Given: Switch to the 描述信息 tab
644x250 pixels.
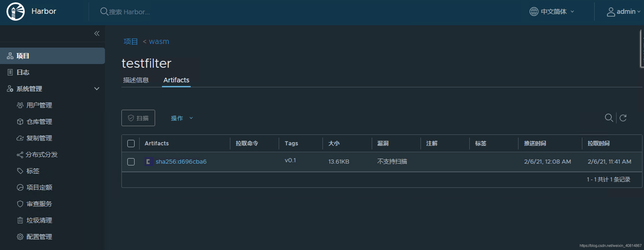Looking at the screenshot, I should tap(136, 80).
